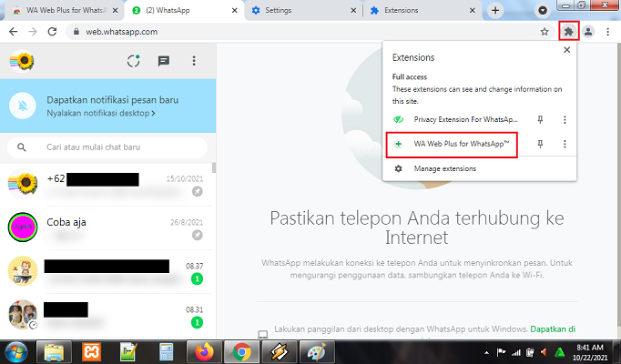Open the Coba aja chat

[x=107, y=227]
